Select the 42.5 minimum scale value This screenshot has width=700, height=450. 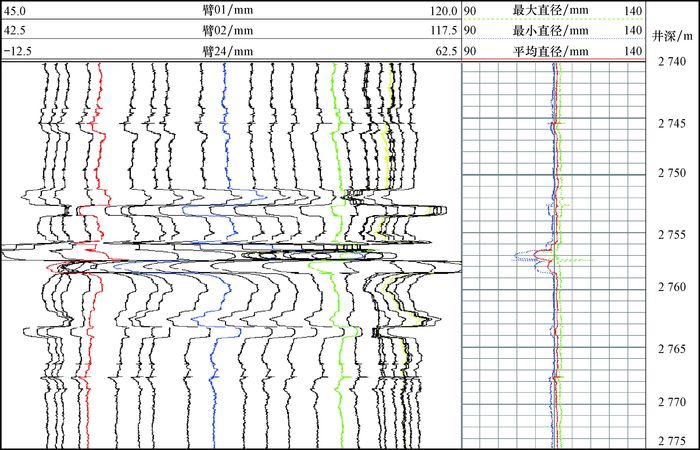click(x=15, y=30)
